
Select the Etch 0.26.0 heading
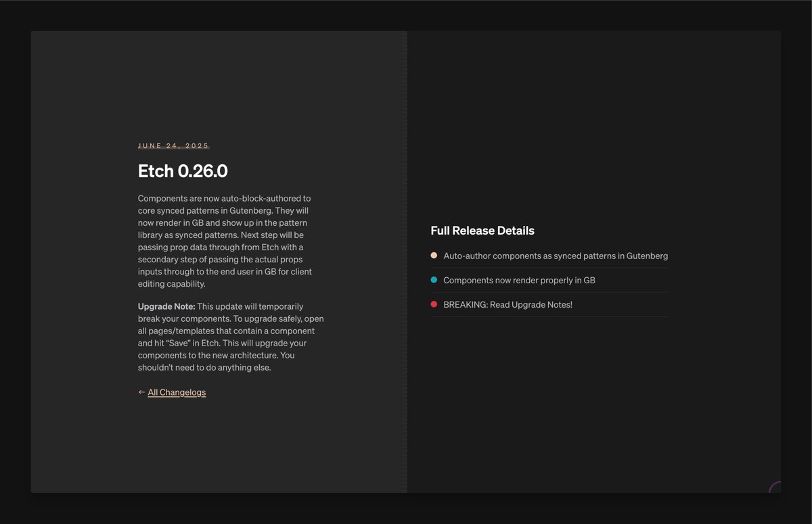(x=183, y=171)
